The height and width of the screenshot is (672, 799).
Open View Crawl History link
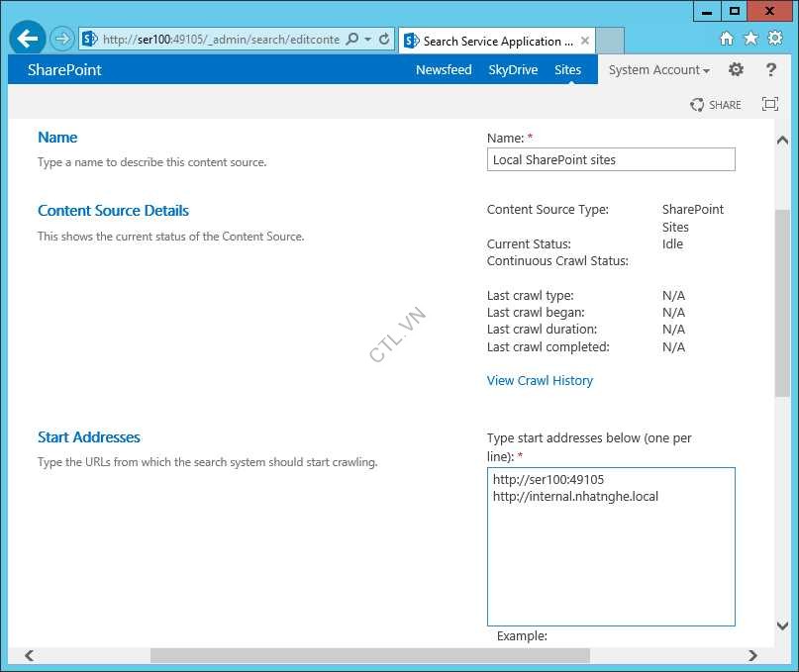[540, 381]
